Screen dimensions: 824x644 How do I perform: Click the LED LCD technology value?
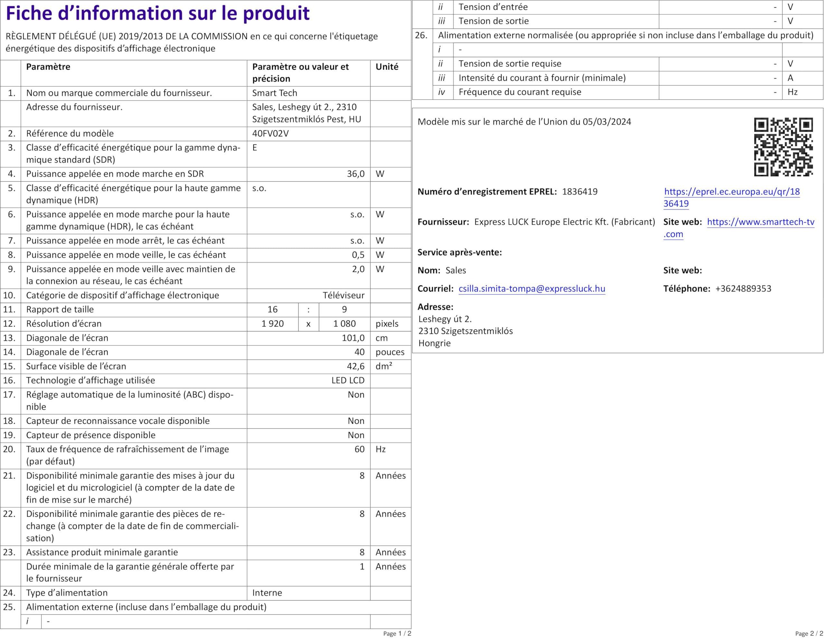pos(348,381)
